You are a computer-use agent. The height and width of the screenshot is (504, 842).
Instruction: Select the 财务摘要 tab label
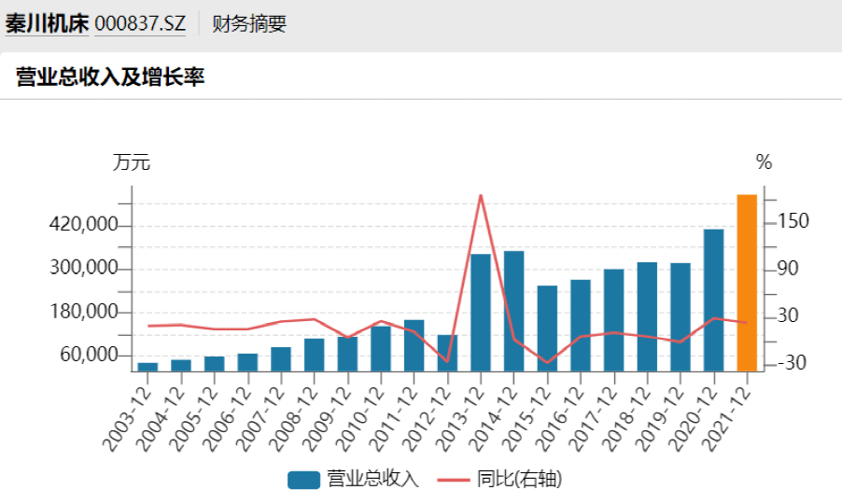pos(249,23)
